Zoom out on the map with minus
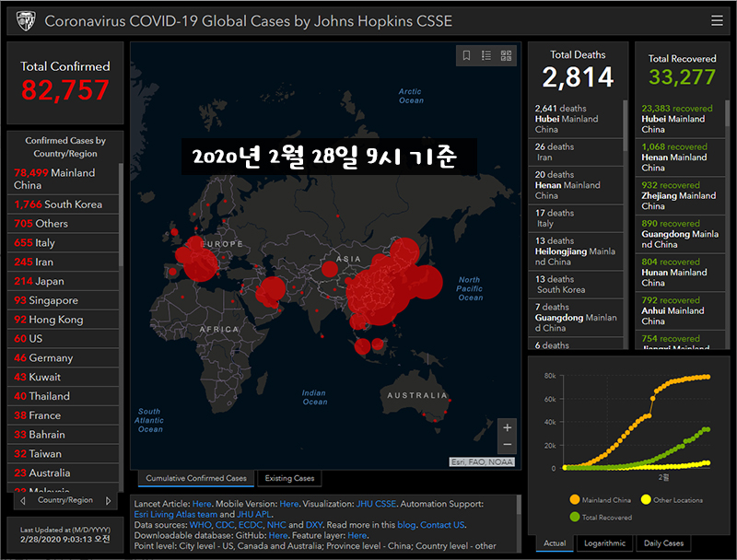The height and width of the screenshot is (560, 737). pyautogui.click(x=508, y=445)
